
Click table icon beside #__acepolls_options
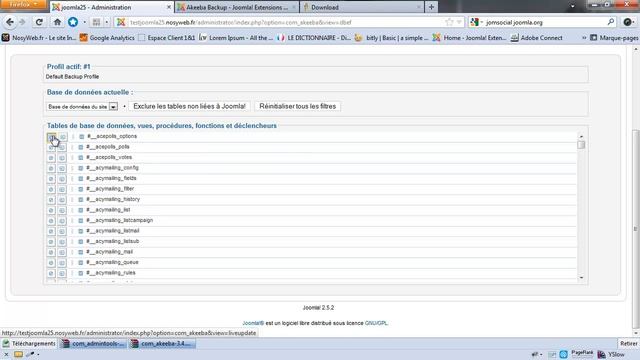coord(81,136)
